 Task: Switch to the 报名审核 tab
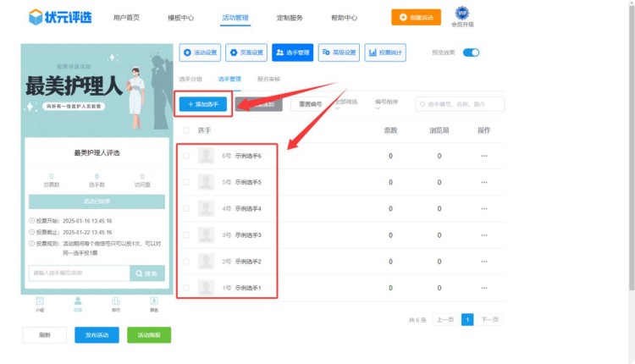pos(268,79)
